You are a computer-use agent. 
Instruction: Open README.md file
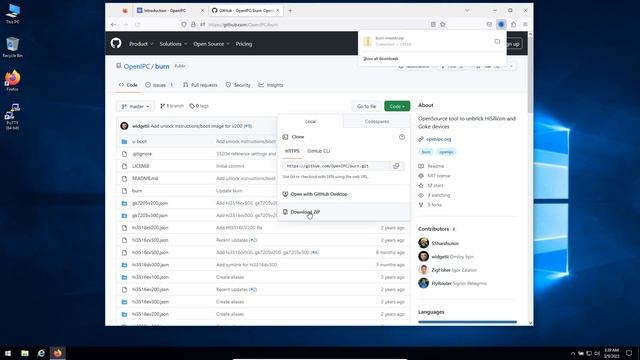[145, 179]
